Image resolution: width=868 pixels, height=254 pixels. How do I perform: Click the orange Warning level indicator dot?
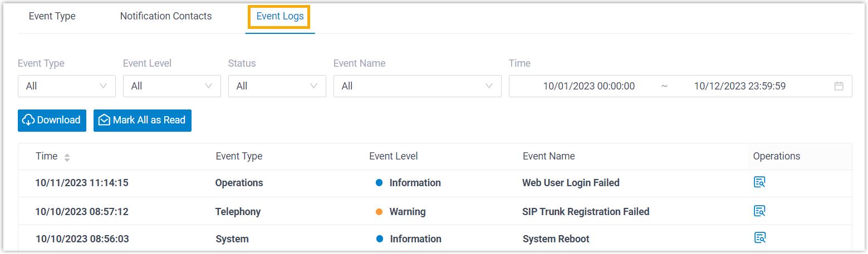click(x=379, y=212)
